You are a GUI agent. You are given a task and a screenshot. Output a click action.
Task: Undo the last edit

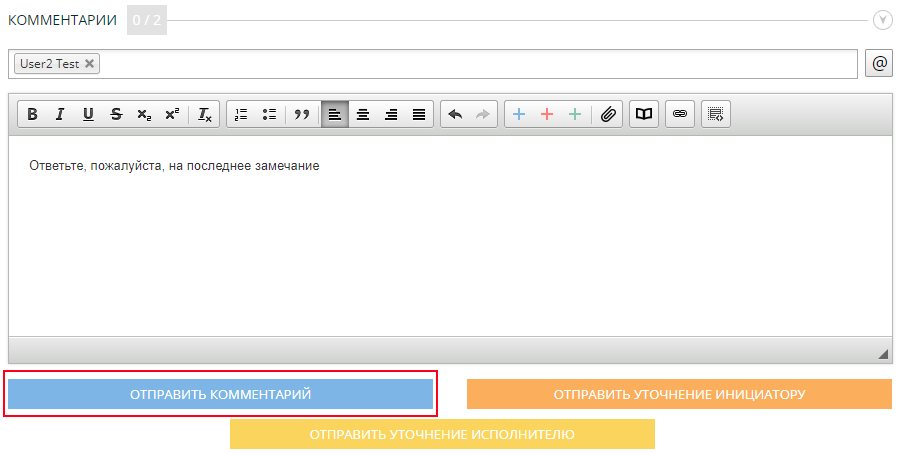455,115
